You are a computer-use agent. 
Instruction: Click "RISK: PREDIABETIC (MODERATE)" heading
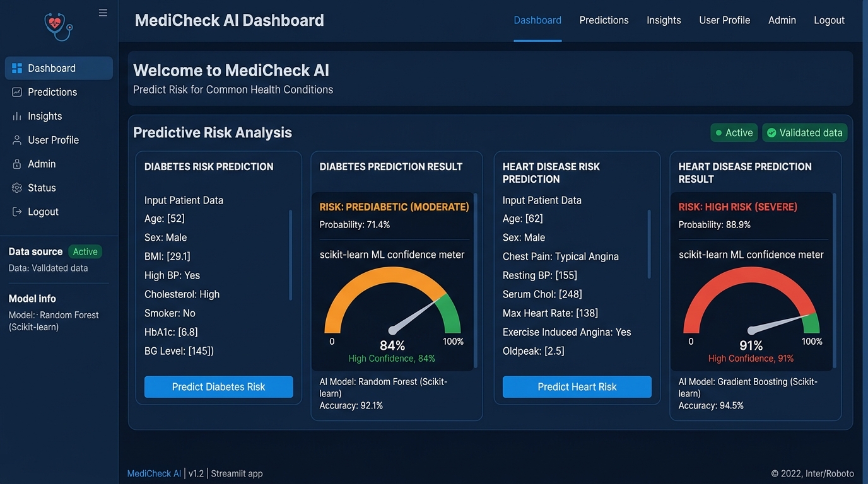pos(394,207)
